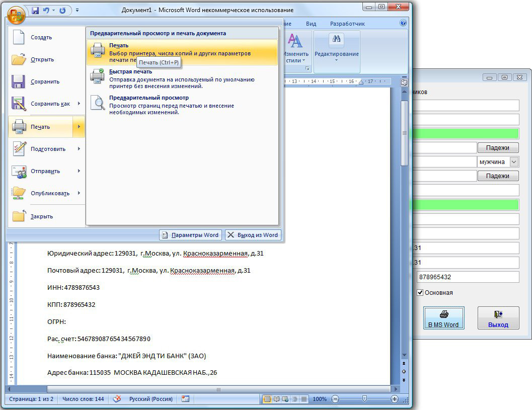
Task: Click the Select Browse Object circle button
Action: pos(404,372)
